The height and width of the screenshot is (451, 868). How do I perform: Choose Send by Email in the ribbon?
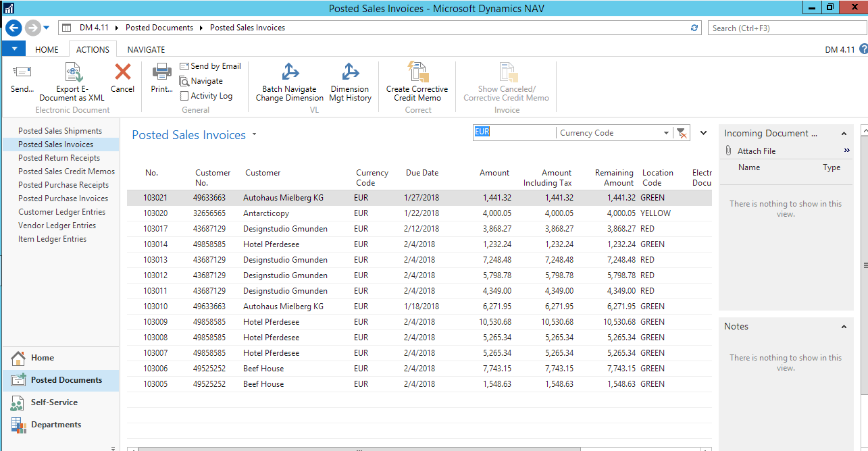pos(210,66)
